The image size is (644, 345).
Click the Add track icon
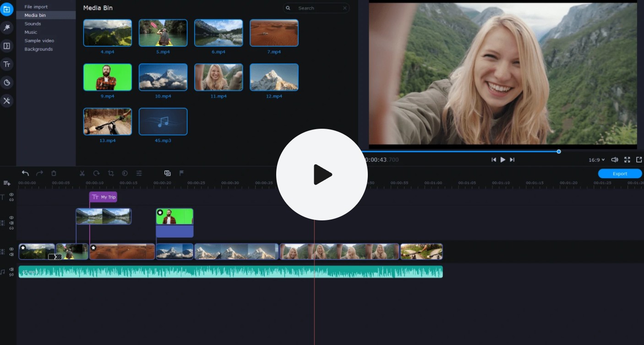7,183
